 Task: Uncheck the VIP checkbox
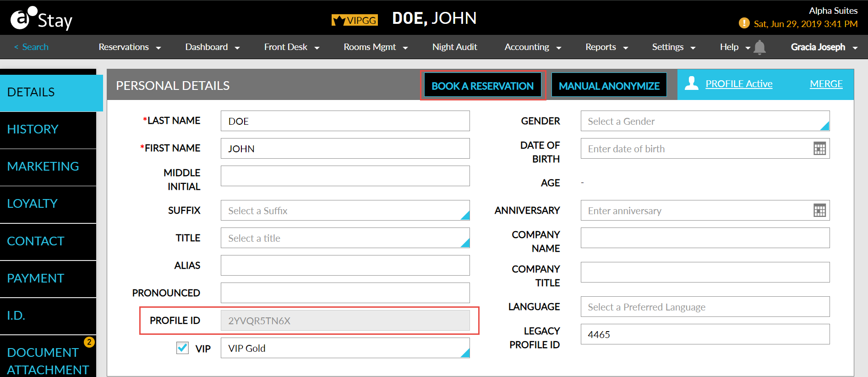click(x=182, y=348)
